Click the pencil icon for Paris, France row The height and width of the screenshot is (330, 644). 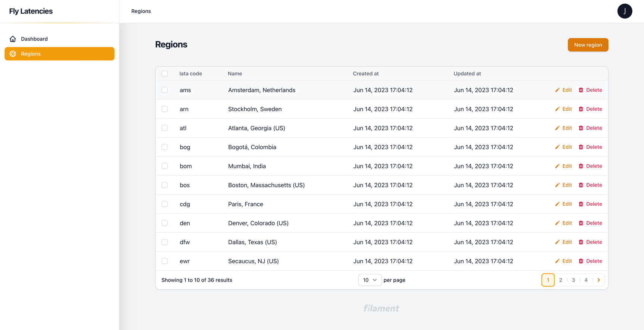(557, 204)
